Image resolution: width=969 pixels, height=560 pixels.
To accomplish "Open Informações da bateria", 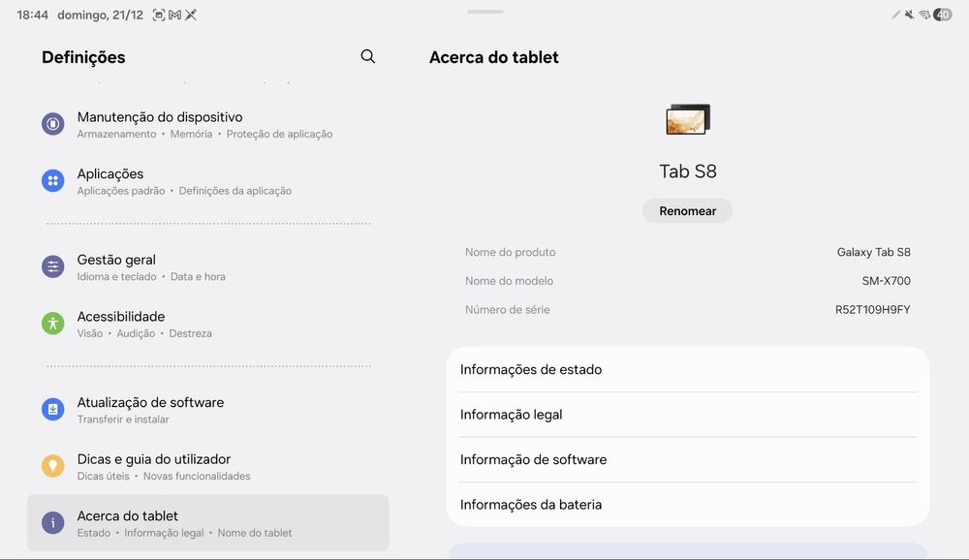I will pyautogui.click(x=688, y=505).
